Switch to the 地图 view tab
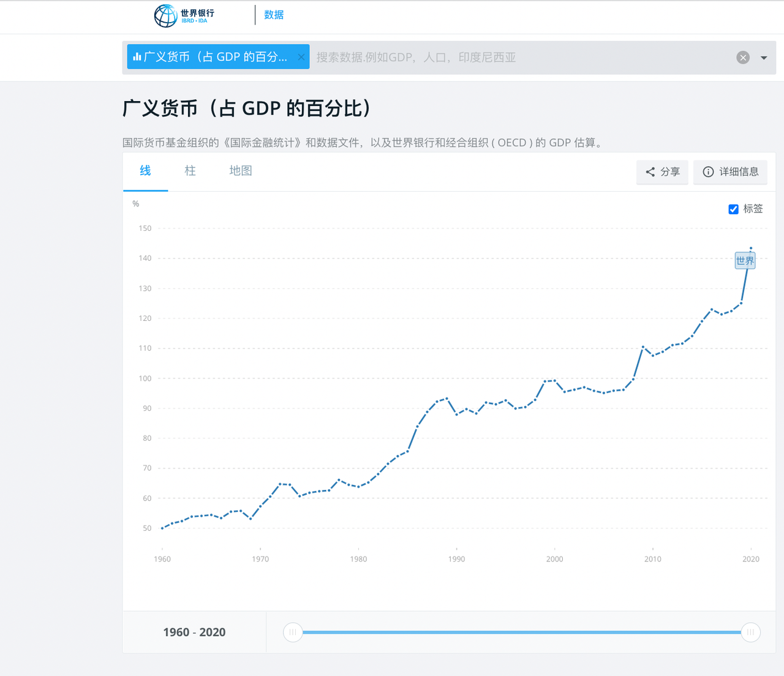Image resolution: width=784 pixels, height=676 pixels. coord(240,171)
